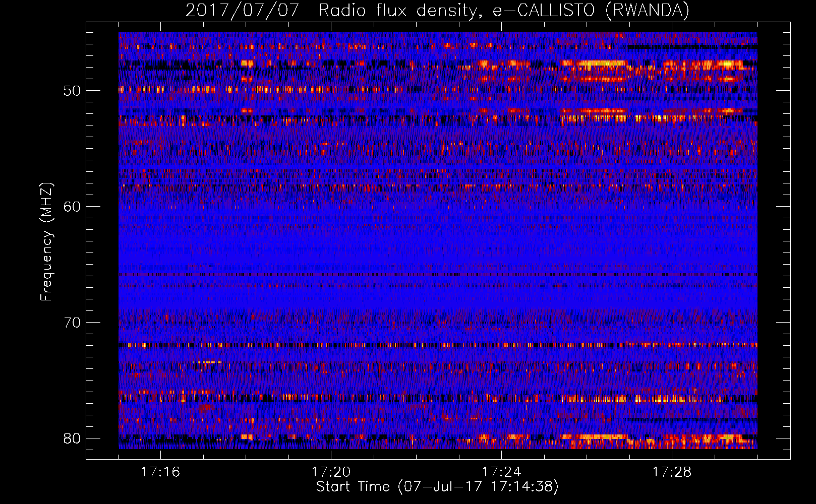The height and width of the screenshot is (504, 816).
Task: Click the 17:20 time tick label
Action: click(x=331, y=472)
